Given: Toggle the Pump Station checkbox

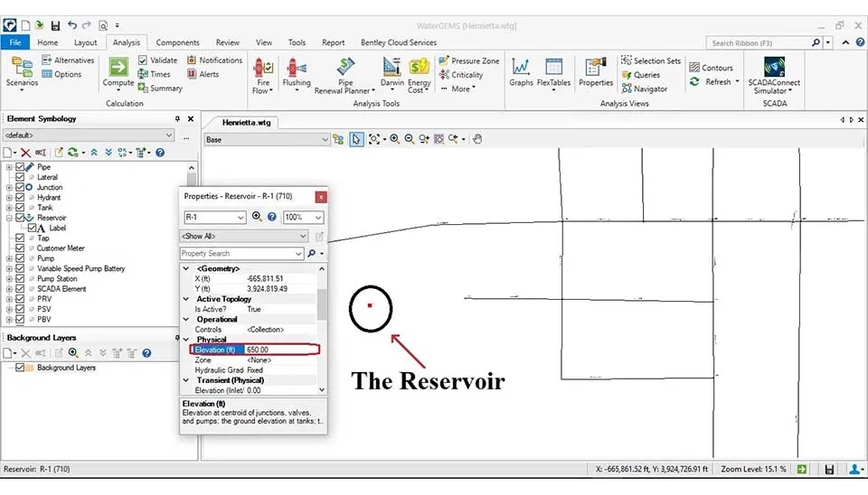Looking at the screenshot, I should point(21,279).
